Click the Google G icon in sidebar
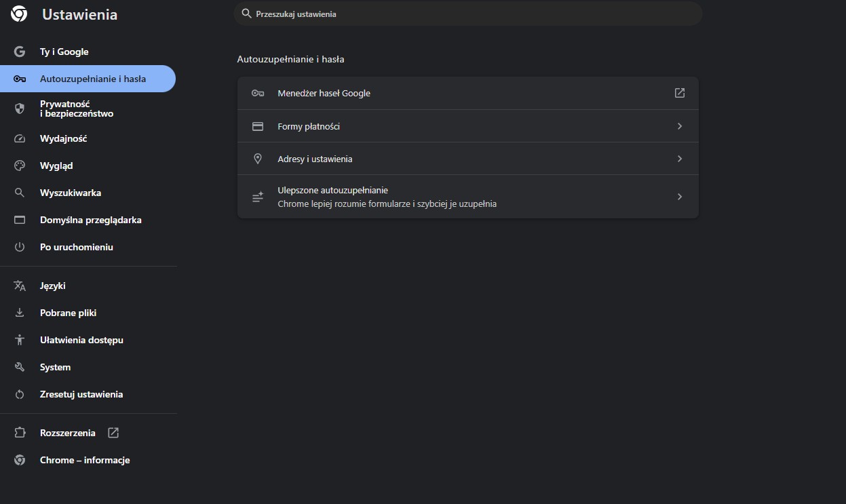Image resolution: width=846 pixels, height=504 pixels. click(x=20, y=52)
